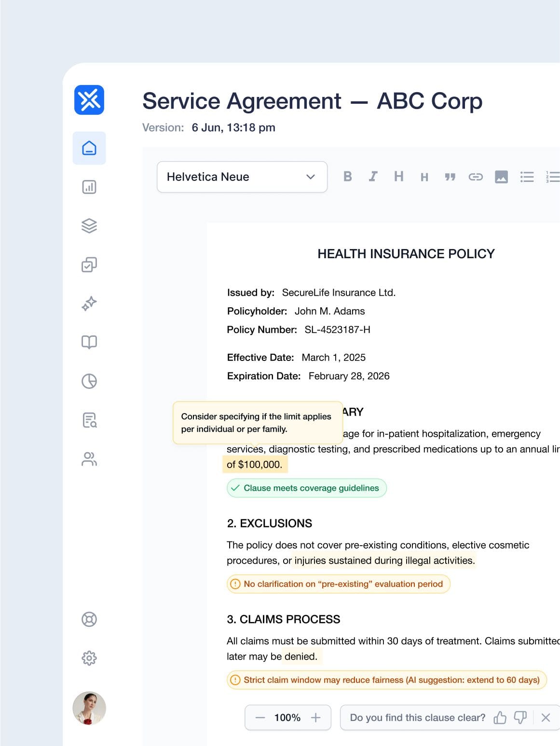
Task: Click the thumbs up feedback button
Action: (500, 718)
